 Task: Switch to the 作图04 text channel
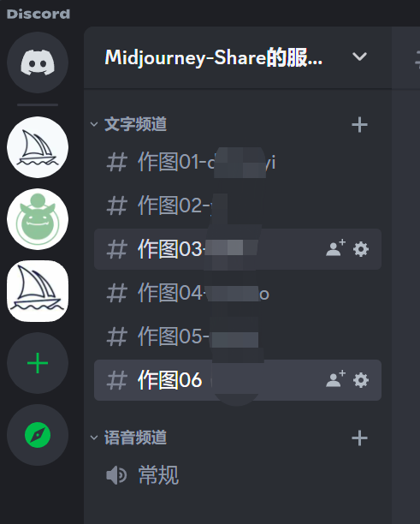(x=238, y=293)
